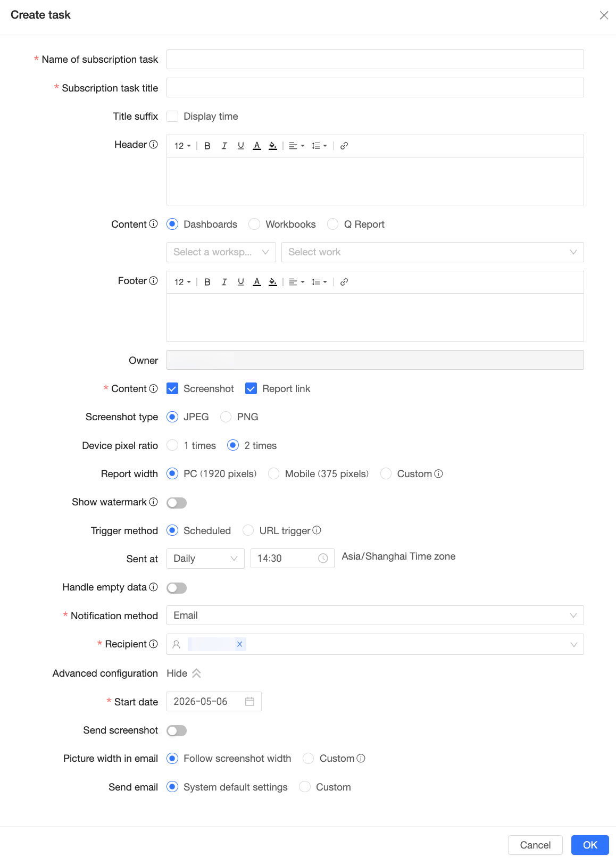Image resolution: width=616 pixels, height=865 pixels.
Task: Open line spacing menu in Footer toolbar
Action: [319, 282]
